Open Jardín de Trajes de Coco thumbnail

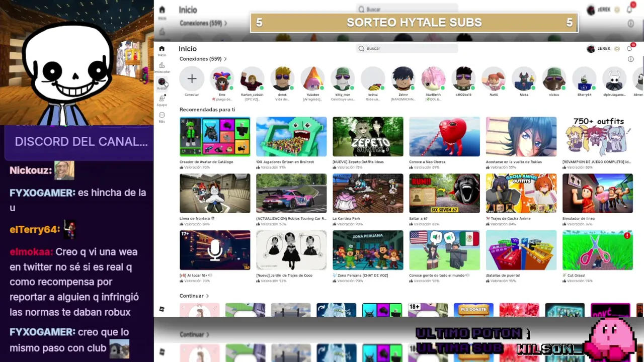[291, 250]
